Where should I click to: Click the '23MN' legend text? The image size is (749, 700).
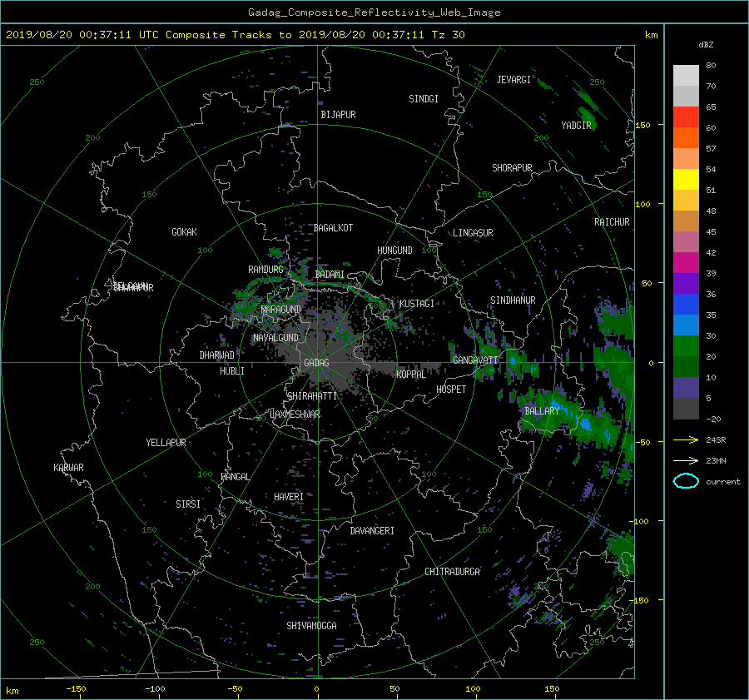point(716,460)
